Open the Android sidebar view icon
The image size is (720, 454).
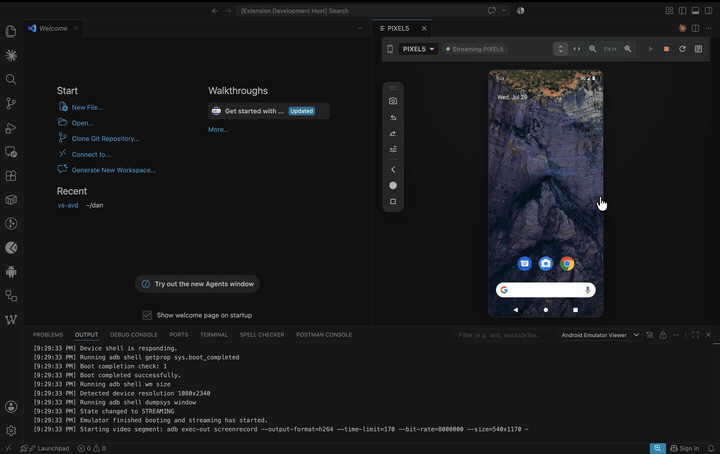[11, 272]
